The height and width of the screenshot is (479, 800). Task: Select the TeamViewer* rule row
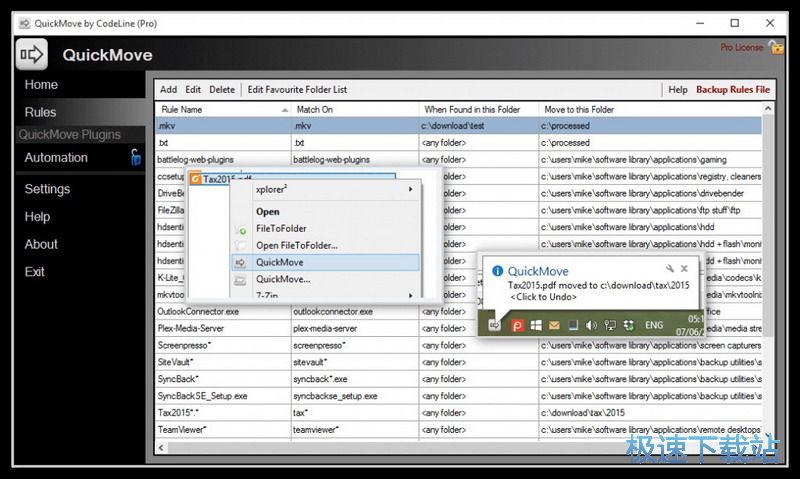[x=222, y=430]
